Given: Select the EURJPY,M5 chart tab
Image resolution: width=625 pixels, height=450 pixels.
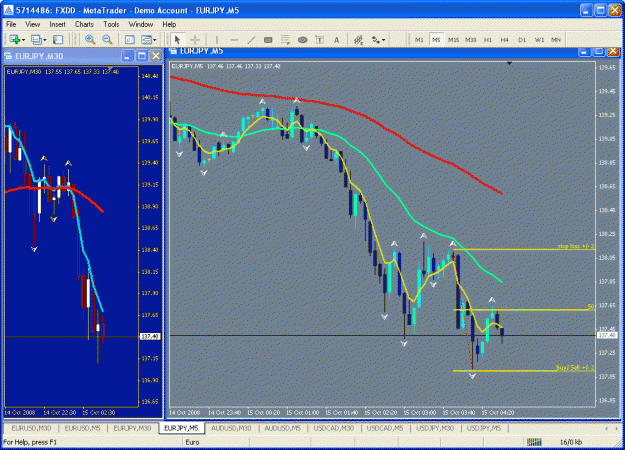Looking at the screenshot, I should tap(181, 428).
